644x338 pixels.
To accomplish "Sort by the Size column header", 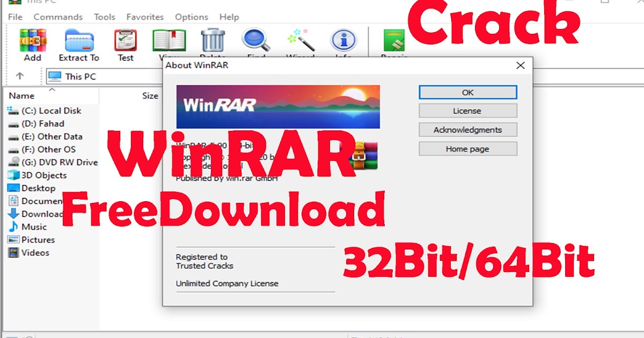I will pyautogui.click(x=150, y=95).
